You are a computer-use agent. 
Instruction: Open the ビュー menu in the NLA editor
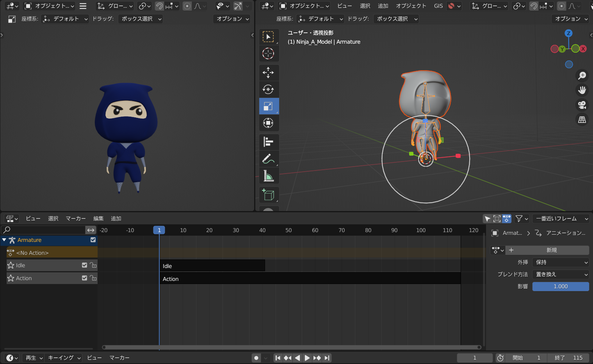tap(33, 218)
